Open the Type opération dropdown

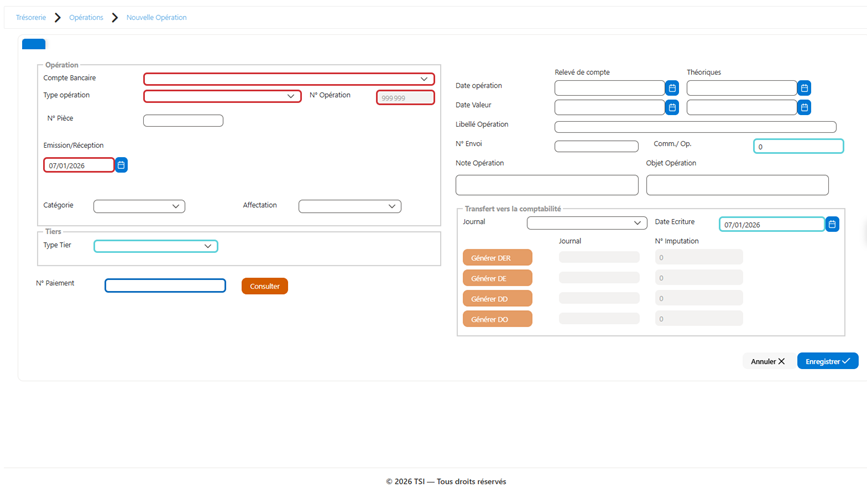coord(222,96)
